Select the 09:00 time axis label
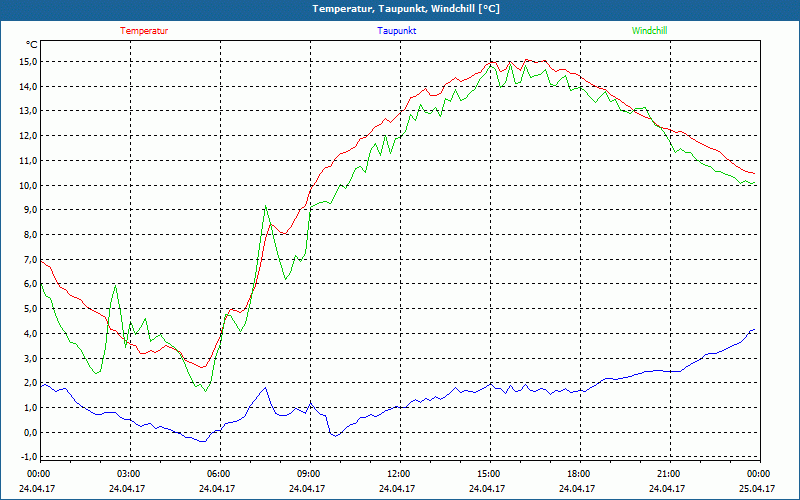The height and width of the screenshot is (500, 800). pos(308,474)
